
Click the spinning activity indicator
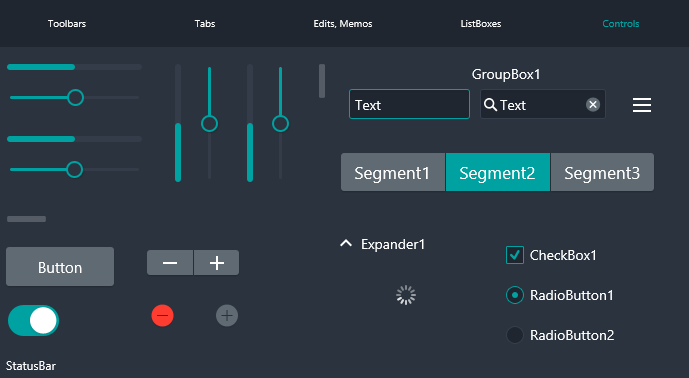pyautogui.click(x=406, y=295)
